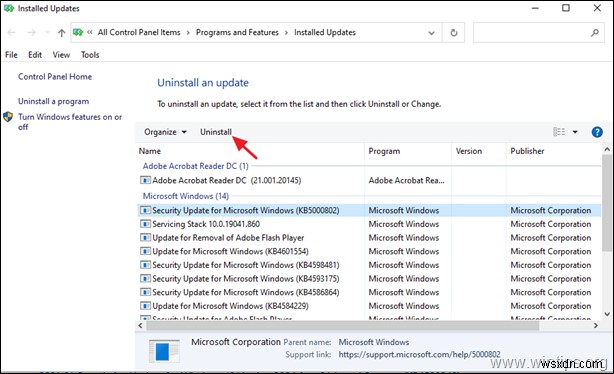Sort by the Program column header
The image size is (614, 374).
pos(384,151)
